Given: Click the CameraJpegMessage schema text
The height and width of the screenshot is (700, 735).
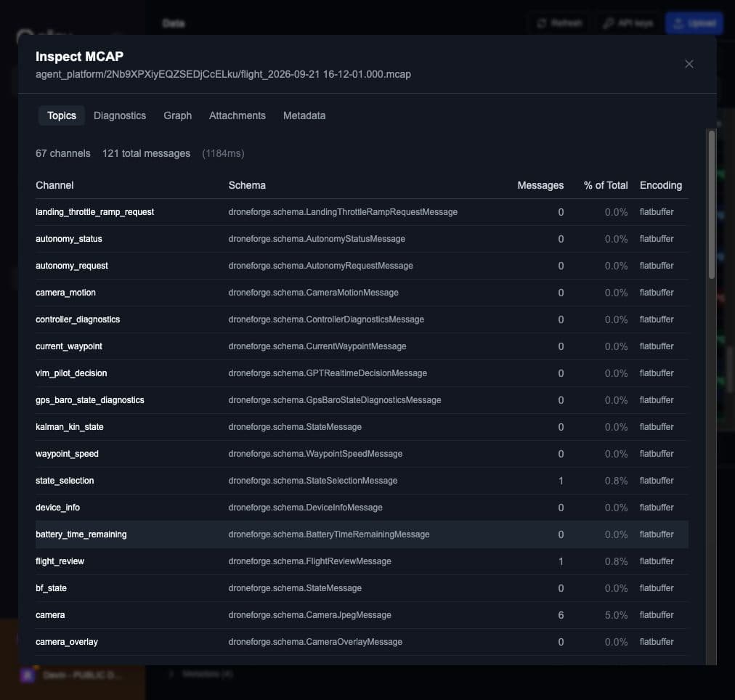Looking at the screenshot, I should [x=310, y=615].
